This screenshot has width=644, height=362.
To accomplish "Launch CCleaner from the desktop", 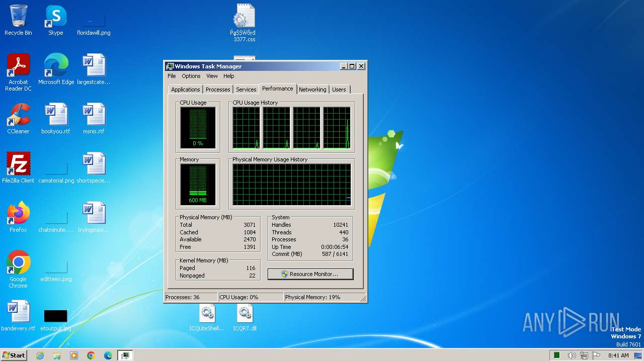I will coord(18,119).
